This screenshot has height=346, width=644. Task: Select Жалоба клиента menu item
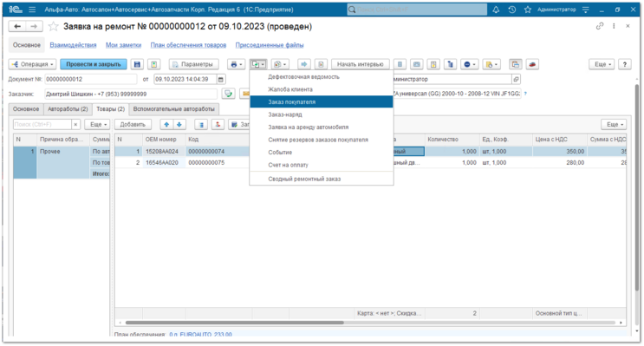(x=322, y=89)
